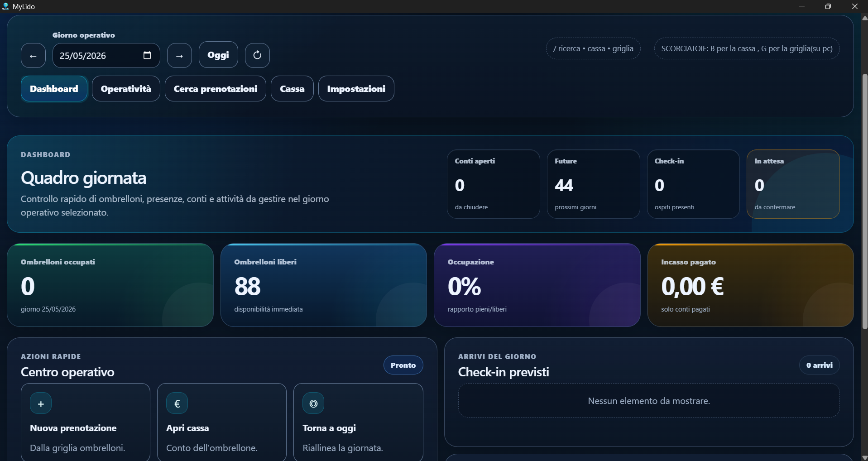This screenshot has width=868, height=461.
Task: Click the Giorno operativo label
Action: coord(84,35)
